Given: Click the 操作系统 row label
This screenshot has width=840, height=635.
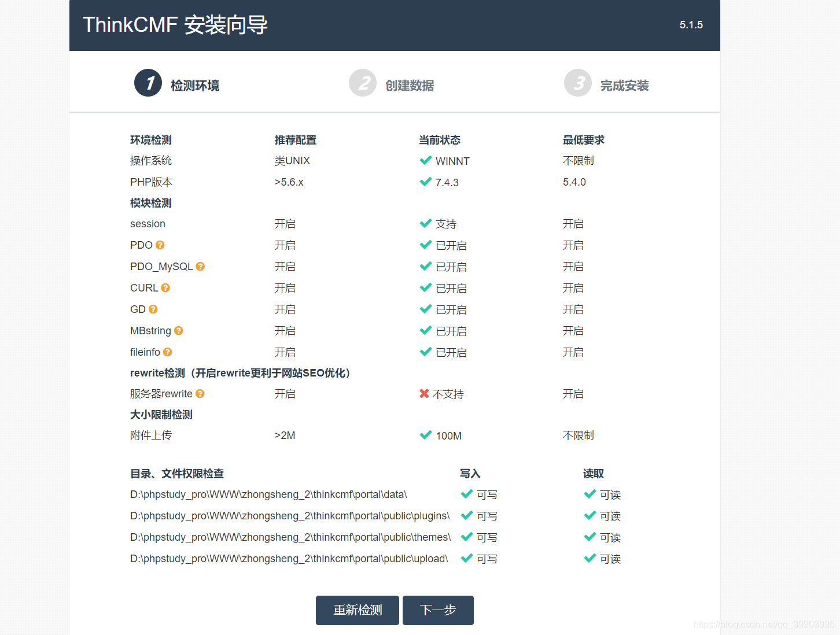Looking at the screenshot, I should (x=151, y=161).
